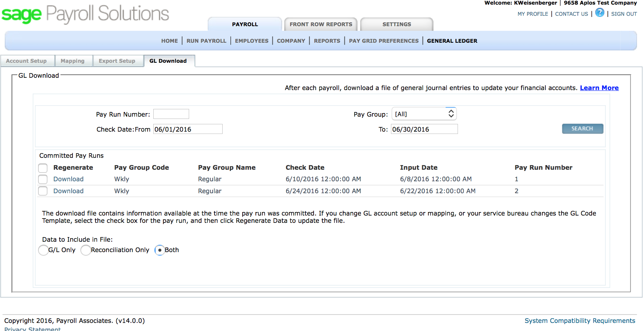Image resolution: width=644 pixels, height=331 pixels.
Task: Select the G/L Only radio button
Action: (44, 250)
